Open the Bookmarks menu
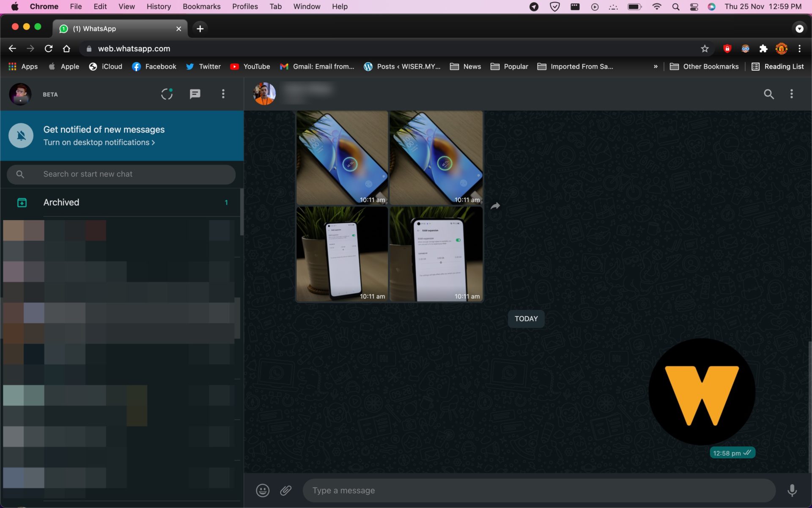This screenshot has height=508, width=812. [201, 7]
